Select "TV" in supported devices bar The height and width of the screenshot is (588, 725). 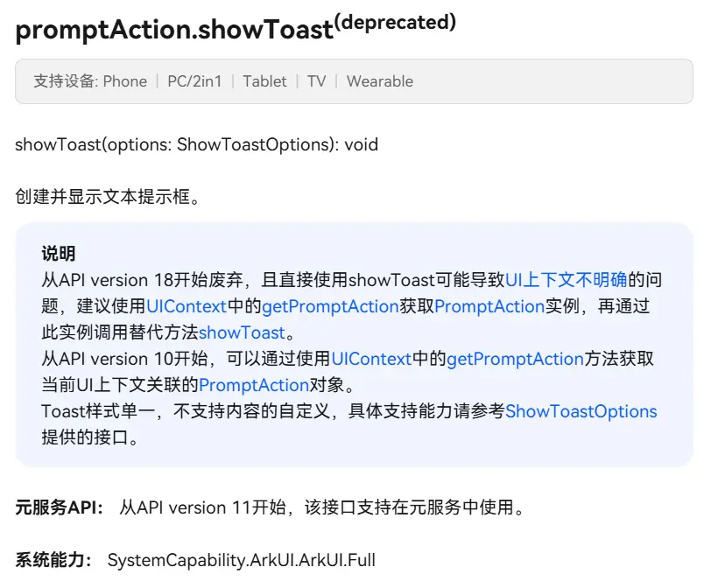point(316,81)
